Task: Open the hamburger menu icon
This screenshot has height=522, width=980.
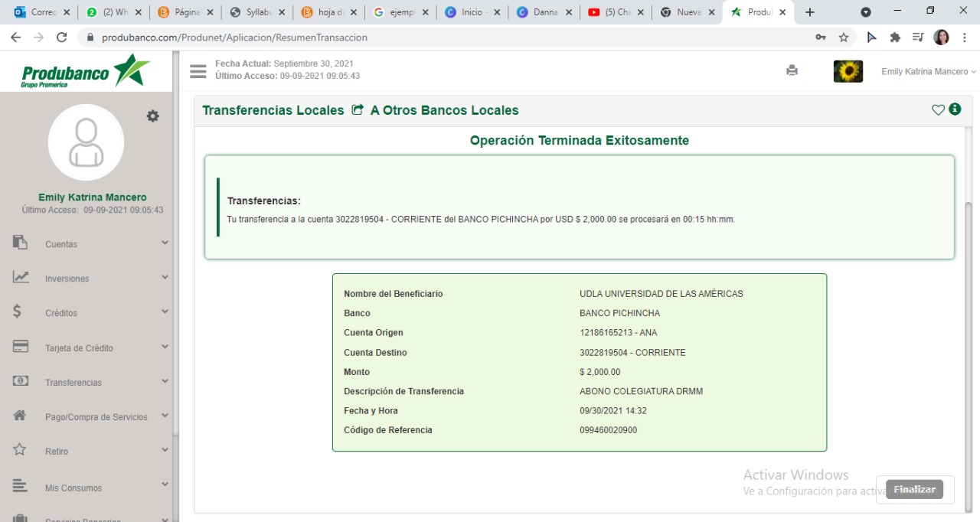Action: point(198,71)
